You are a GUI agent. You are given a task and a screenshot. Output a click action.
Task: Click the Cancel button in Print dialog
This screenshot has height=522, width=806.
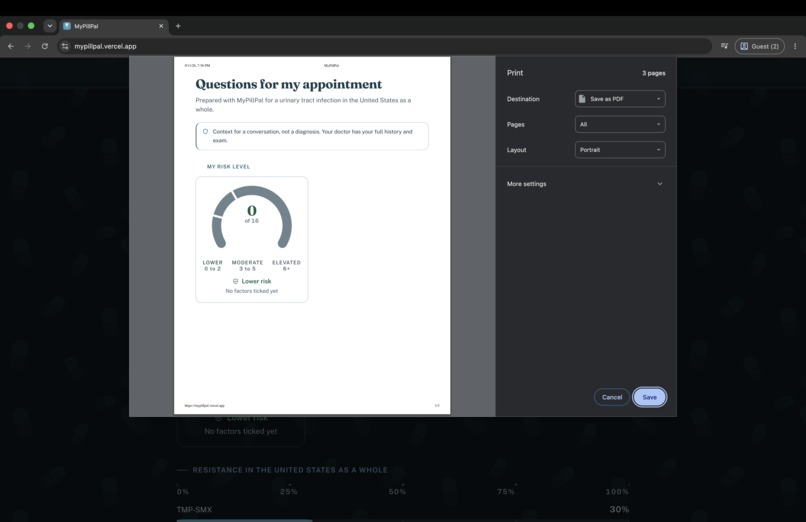612,397
